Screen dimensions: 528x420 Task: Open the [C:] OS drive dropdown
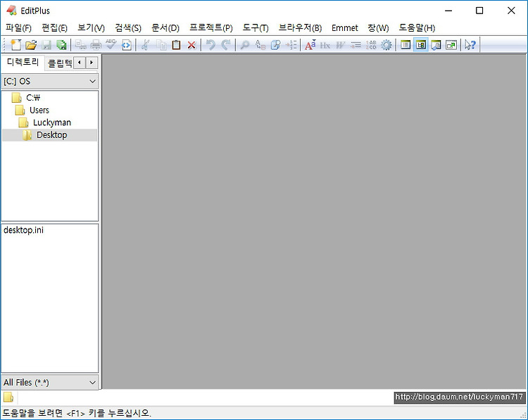pyautogui.click(x=50, y=82)
